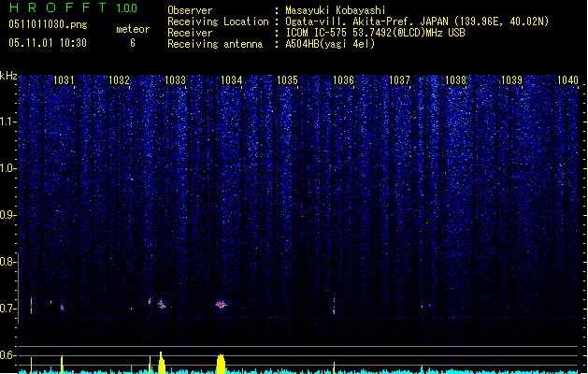Click the large meteor echo near 1034
This screenshot has width=588, height=374.
(x=221, y=304)
